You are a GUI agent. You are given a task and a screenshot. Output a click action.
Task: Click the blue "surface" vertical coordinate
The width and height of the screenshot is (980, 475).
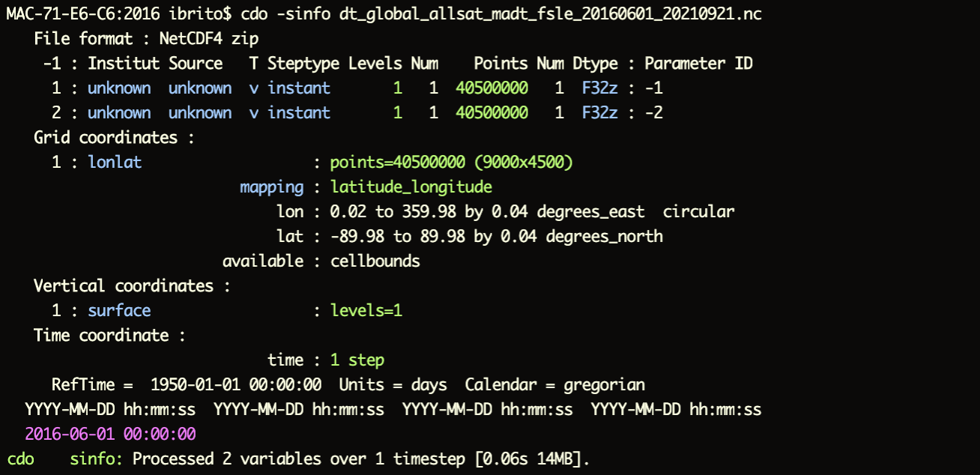coord(119,311)
